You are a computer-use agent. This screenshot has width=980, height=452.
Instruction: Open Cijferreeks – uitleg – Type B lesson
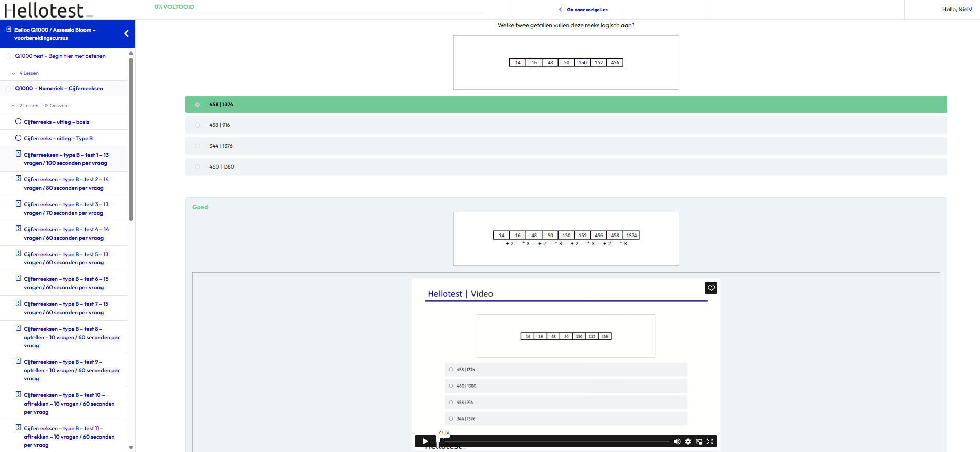point(58,139)
